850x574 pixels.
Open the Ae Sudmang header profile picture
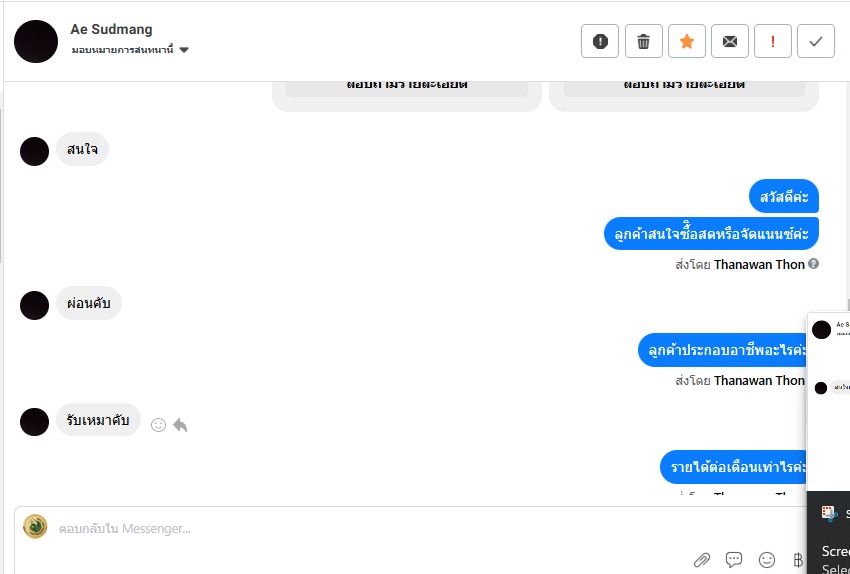pos(36,41)
